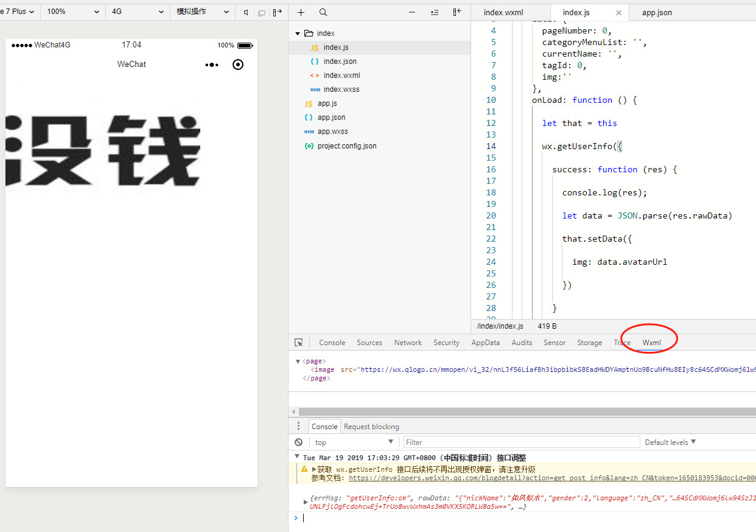Screen dimensions: 756x532
Task: Select index.json in file tree
Action: pos(340,61)
